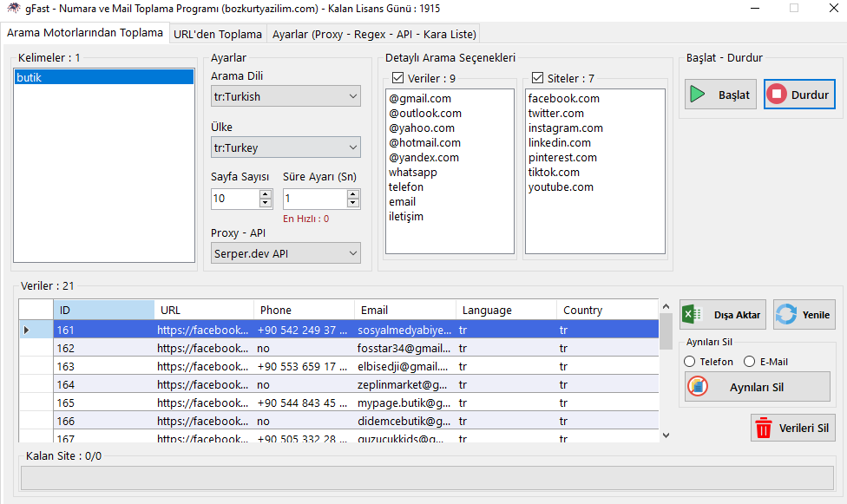Click the green play icon on Başlat
This screenshot has height=504, width=847.
698,95
